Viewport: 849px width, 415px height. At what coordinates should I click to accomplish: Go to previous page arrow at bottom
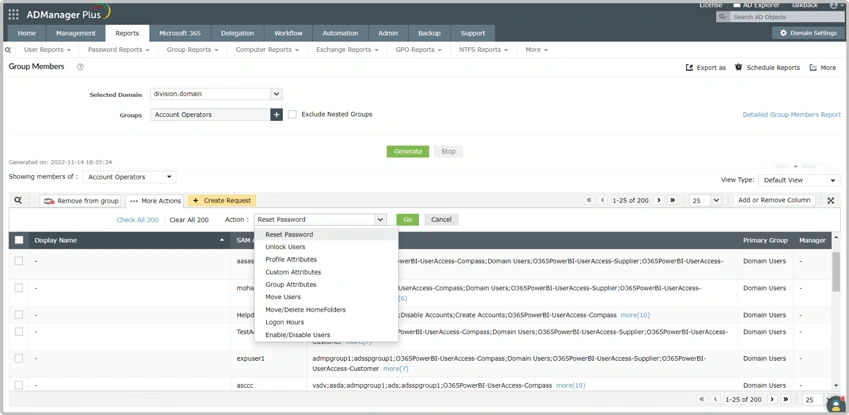pyautogui.click(x=715, y=399)
